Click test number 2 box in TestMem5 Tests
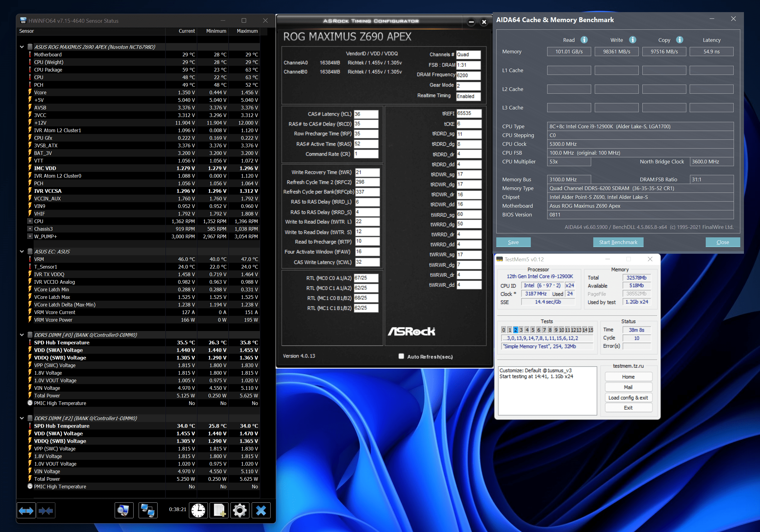 (x=515, y=330)
